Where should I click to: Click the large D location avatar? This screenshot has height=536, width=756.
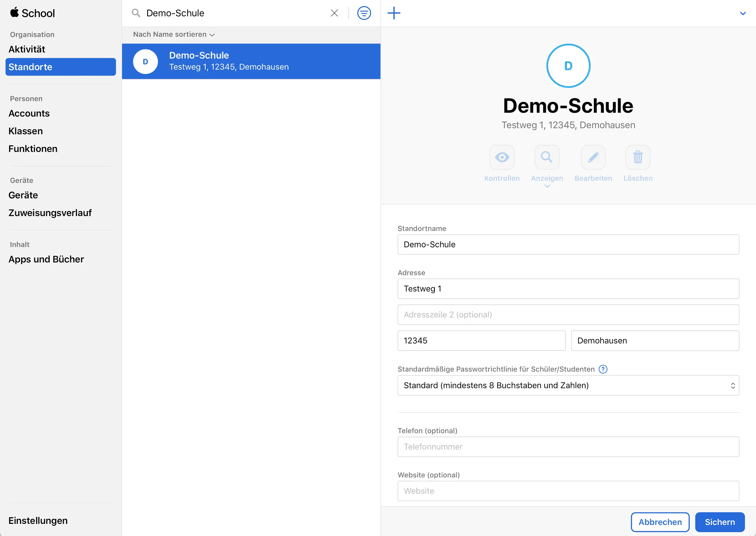(568, 66)
